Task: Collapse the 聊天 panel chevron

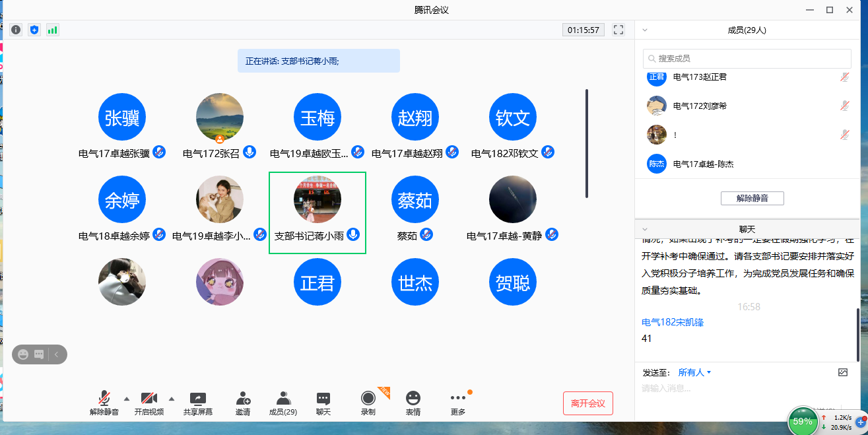Action: 645,229
